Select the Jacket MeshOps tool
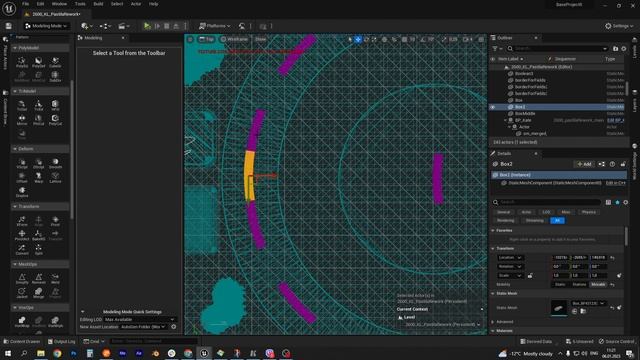Screen dimensions: 640x360 coord(22,293)
